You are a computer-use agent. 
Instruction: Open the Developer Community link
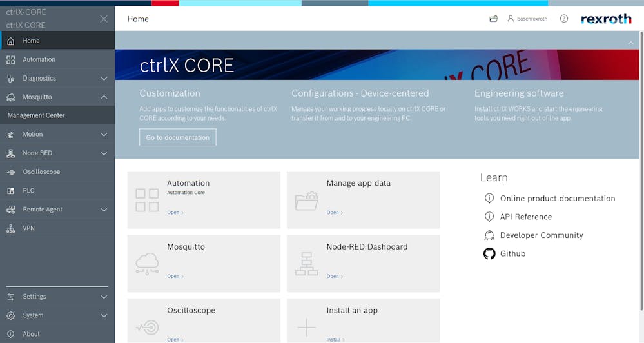[542, 235]
